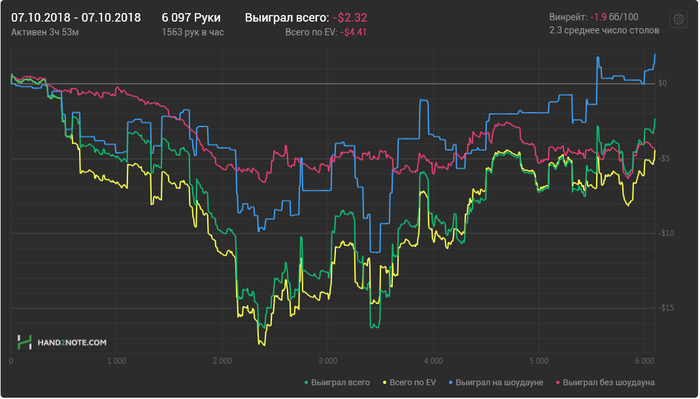Screen dimensions: 700x399
Task: Click the '6 097 Руки' hands count
Action: click(191, 18)
